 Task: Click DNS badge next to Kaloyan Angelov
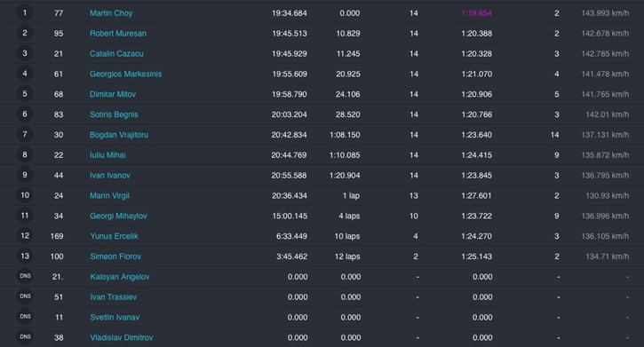click(x=25, y=276)
